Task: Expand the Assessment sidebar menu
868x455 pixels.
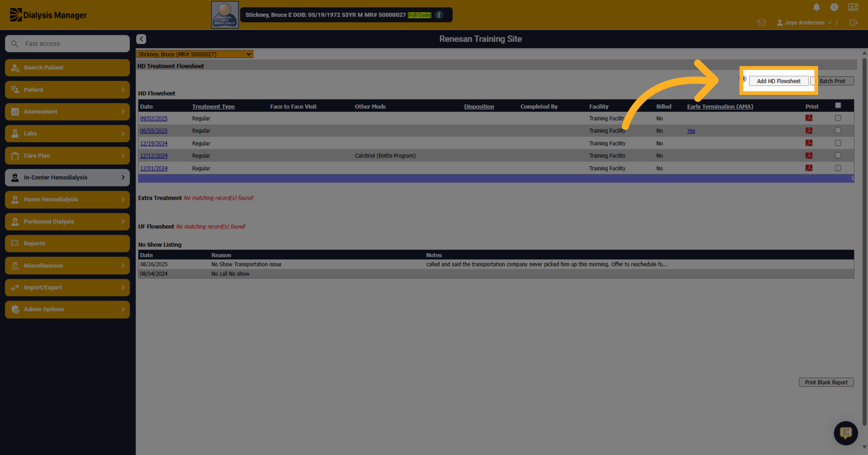Action: pyautogui.click(x=67, y=112)
